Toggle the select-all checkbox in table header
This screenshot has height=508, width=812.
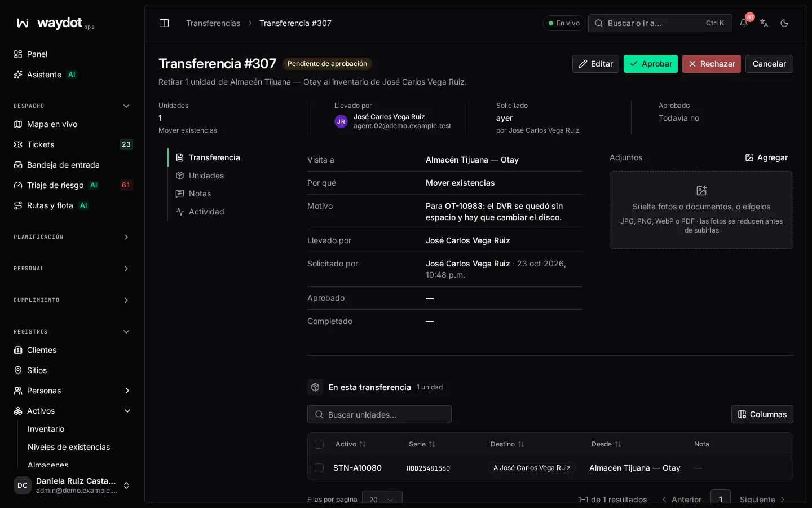319,444
